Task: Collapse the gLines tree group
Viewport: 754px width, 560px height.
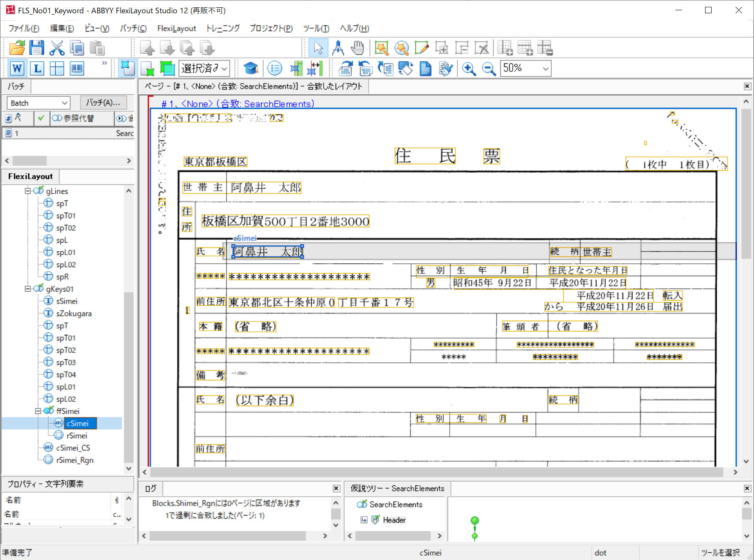Action: click(27, 191)
